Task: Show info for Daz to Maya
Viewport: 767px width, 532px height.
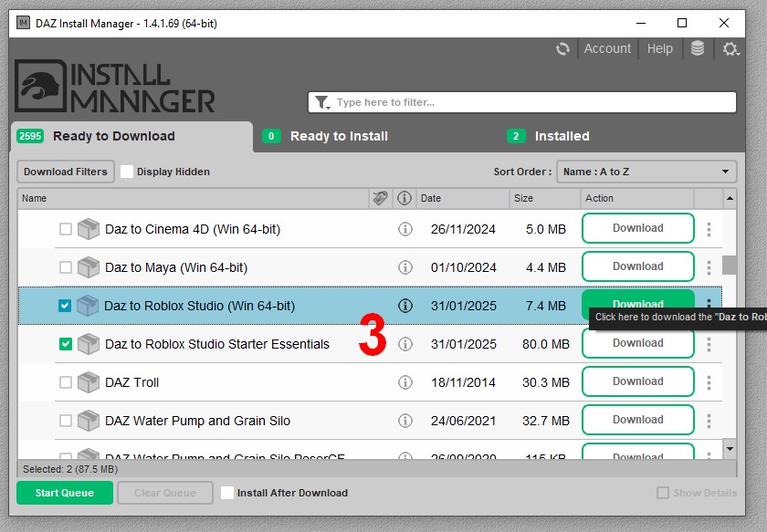Action: coord(405,267)
